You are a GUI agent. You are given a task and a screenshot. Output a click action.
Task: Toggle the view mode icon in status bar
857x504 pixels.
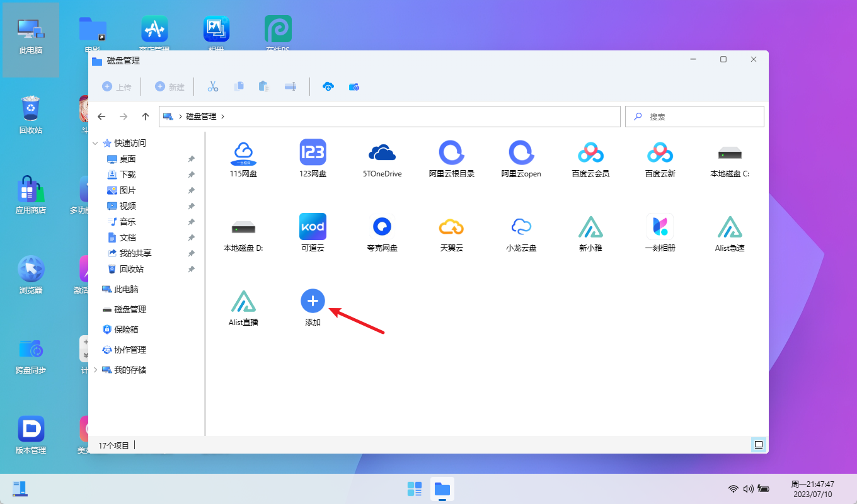[759, 445]
